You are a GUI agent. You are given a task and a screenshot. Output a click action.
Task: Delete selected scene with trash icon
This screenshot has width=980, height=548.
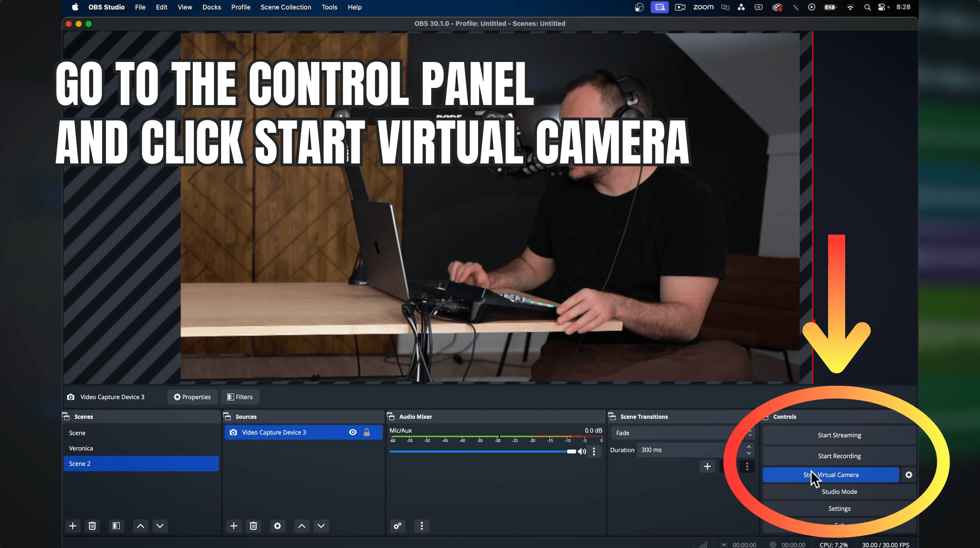tap(92, 526)
